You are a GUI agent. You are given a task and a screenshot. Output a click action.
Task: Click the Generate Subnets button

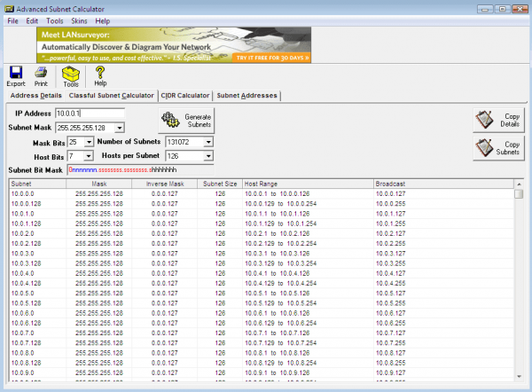click(x=187, y=121)
